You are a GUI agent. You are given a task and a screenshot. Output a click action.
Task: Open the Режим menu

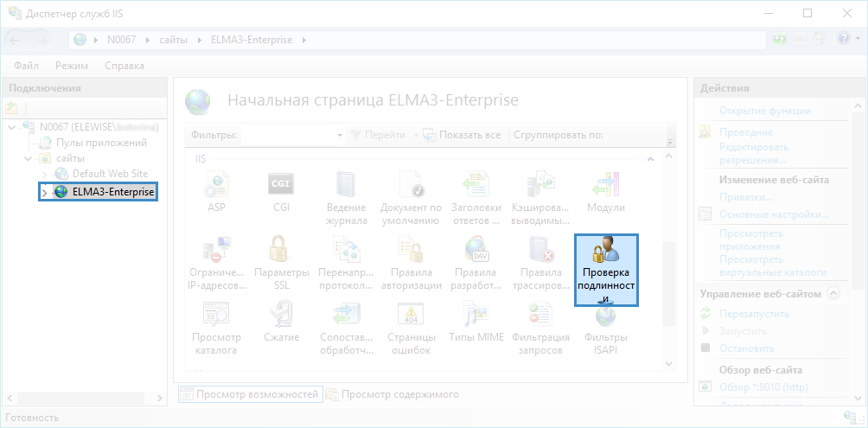click(72, 66)
